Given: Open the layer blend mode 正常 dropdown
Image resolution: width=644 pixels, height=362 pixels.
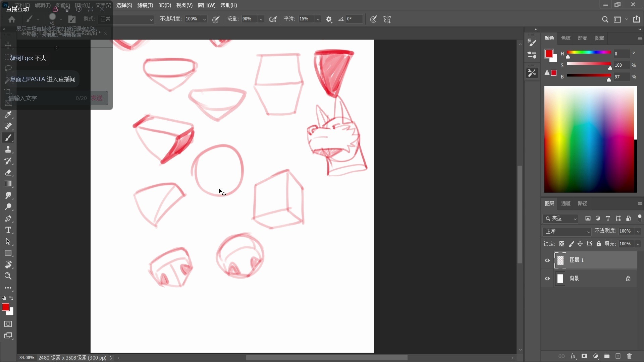Looking at the screenshot, I should (x=567, y=231).
